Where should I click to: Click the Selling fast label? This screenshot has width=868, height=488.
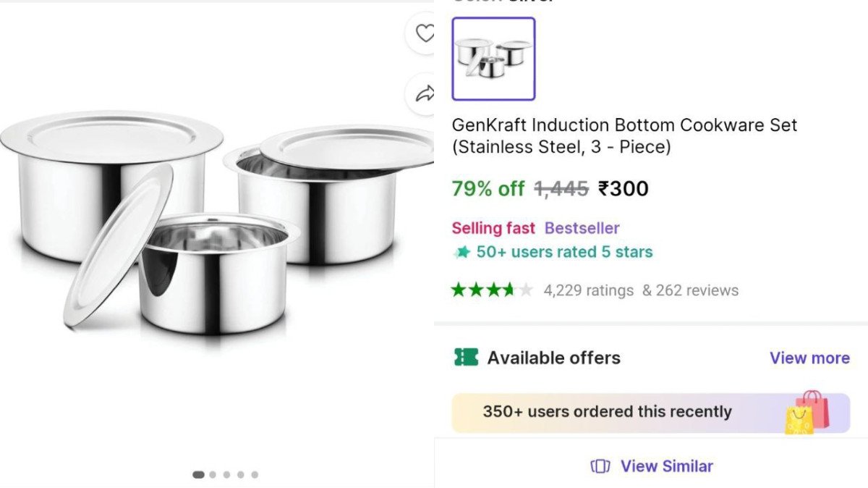click(x=493, y=227)
